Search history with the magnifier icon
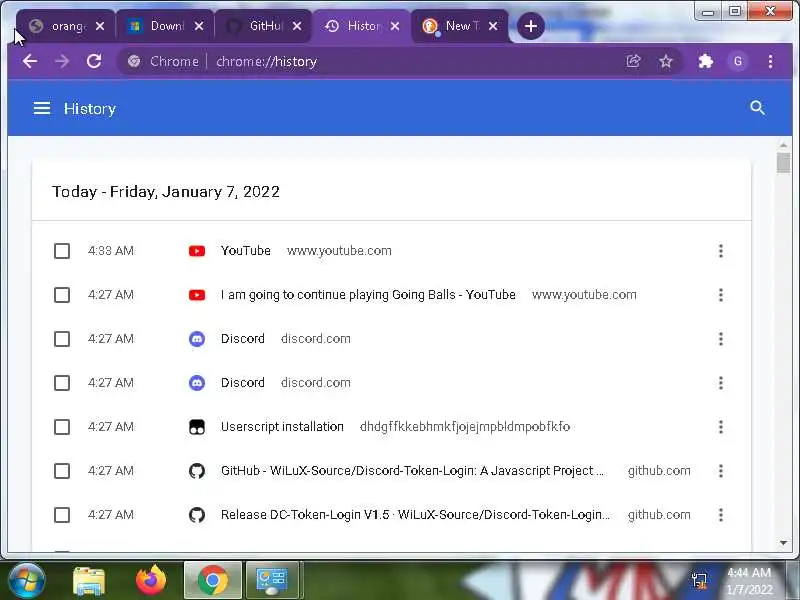Image resolution: width=800 pixels, height=600 pixels. 757,108
